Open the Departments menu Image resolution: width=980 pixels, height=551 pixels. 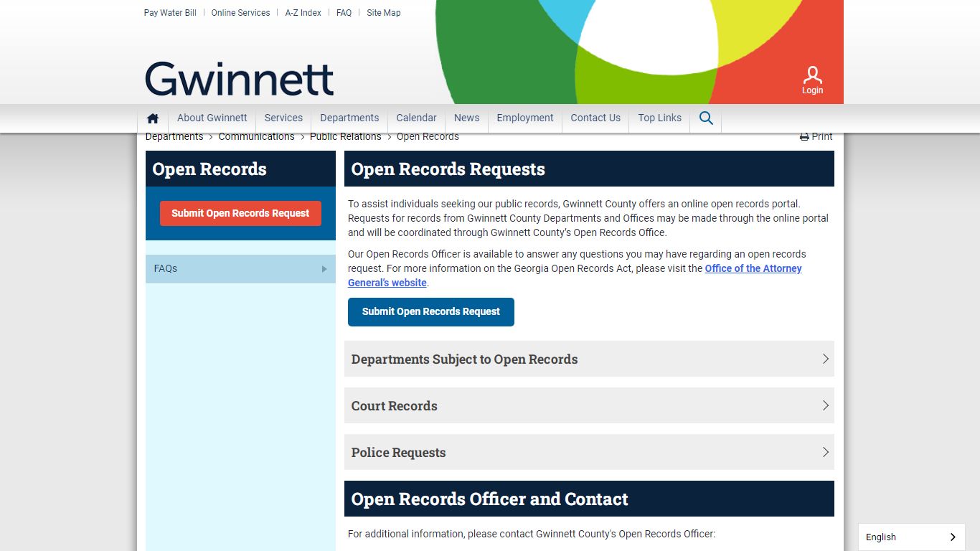[x=349, y=118]
